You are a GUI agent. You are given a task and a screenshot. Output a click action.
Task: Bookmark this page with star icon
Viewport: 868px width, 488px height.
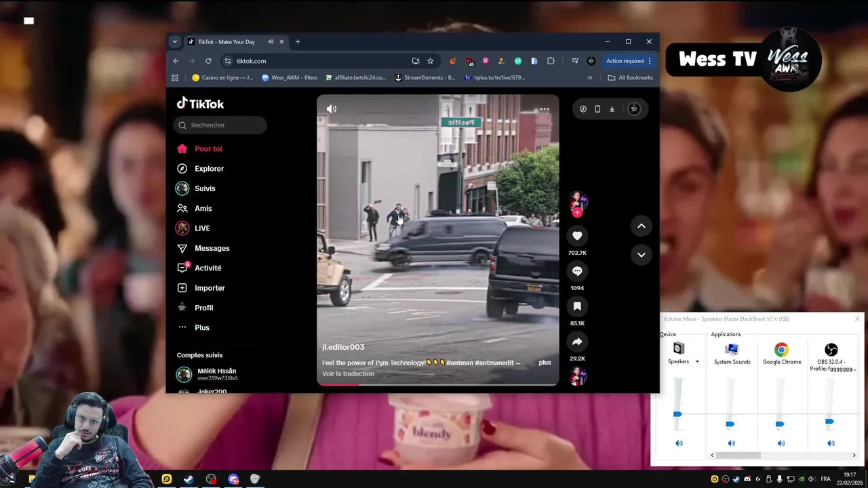click(x=431, y=61)
